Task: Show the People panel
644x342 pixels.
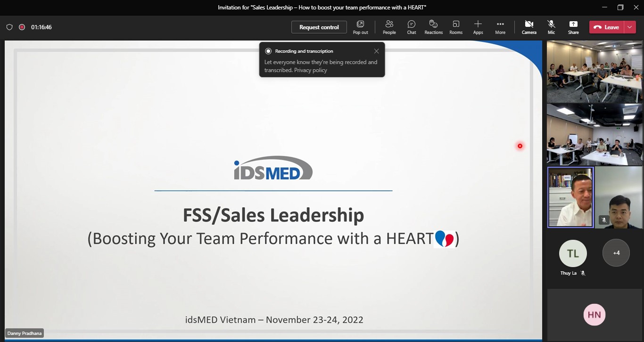Action: [x=389, y=27]
